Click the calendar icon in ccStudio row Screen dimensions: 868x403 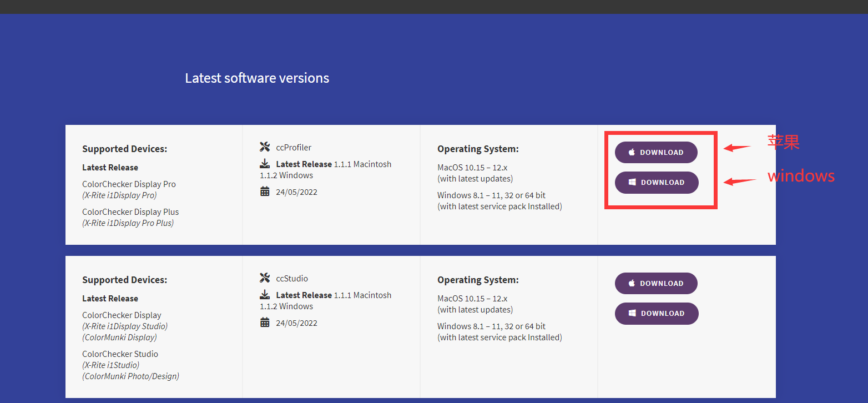click(265, 323)
